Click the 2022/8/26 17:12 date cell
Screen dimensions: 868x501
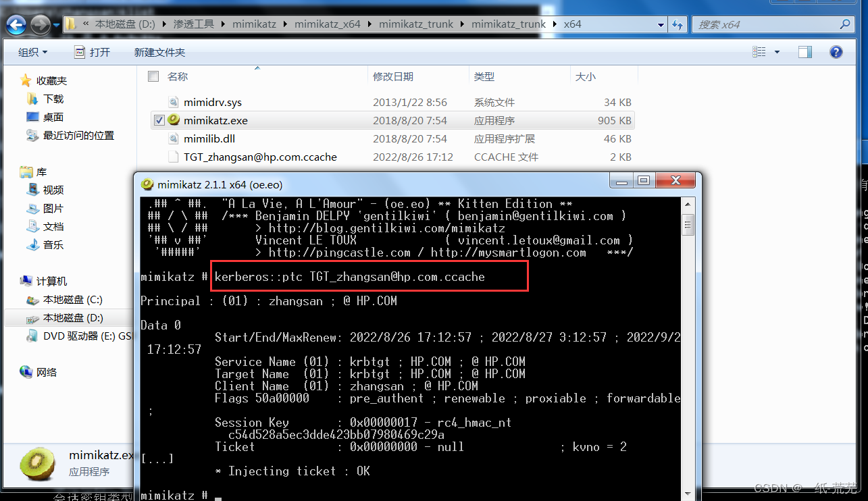413,157
